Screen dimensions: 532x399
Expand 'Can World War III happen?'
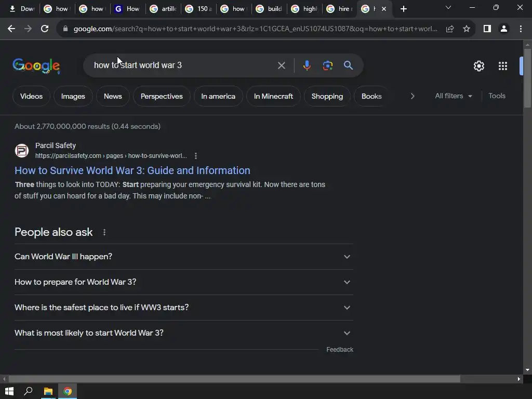(184, 257)
